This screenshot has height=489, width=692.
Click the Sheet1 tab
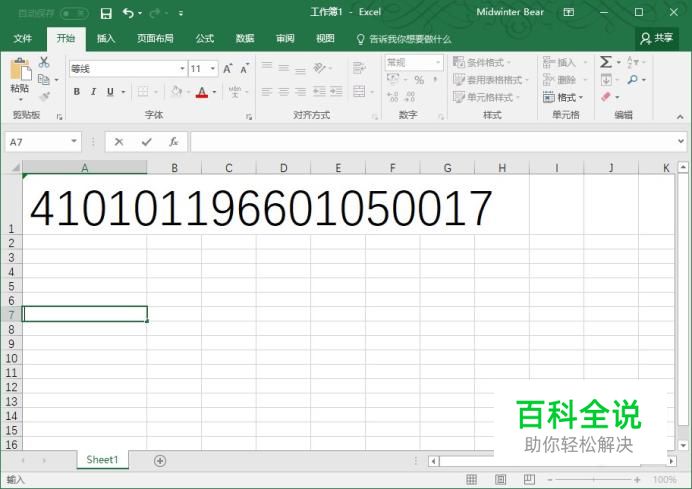click(x=102, y=460)
